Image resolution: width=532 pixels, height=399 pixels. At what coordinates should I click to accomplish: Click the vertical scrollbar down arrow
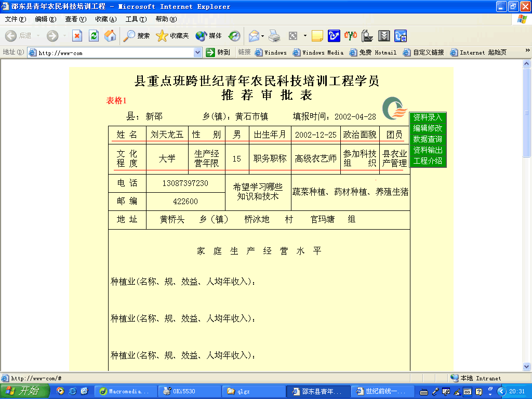[527, 366]
